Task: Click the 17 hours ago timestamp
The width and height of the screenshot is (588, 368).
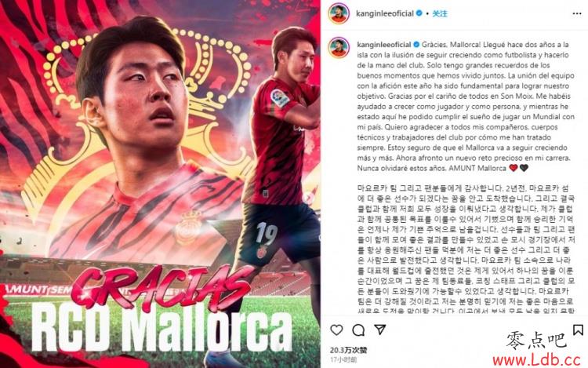Action: tap(343, 359)
